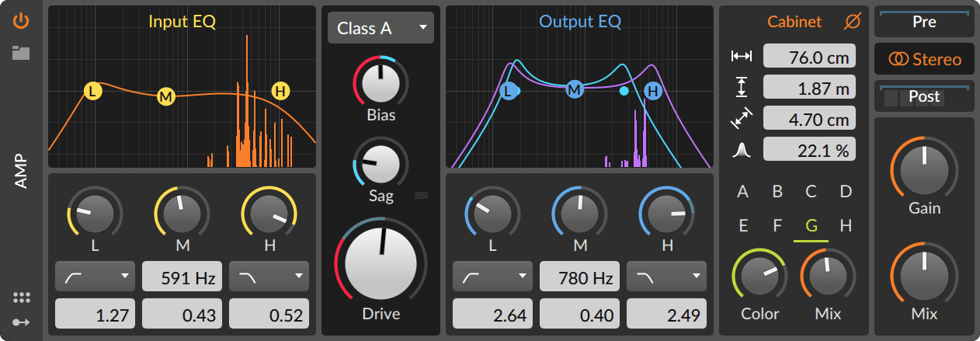
Task: Click the cabinet width icon
Action: (742, 56)
